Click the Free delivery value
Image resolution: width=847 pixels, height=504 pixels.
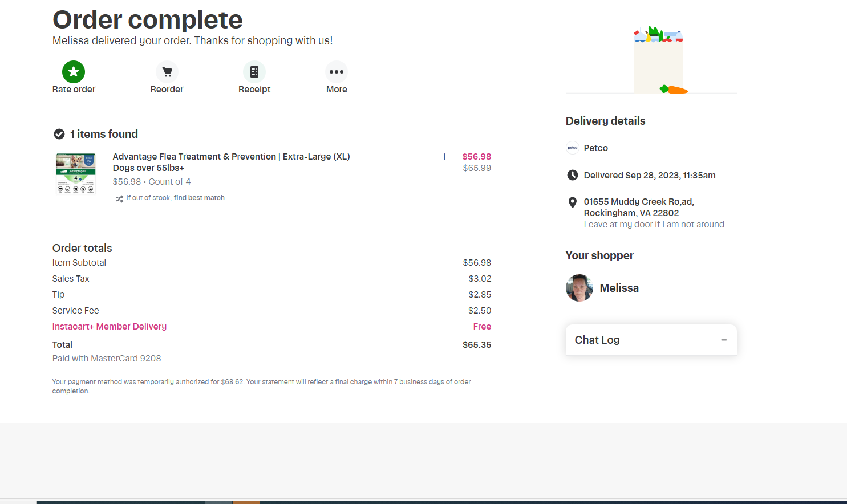[x=482, y=326]
